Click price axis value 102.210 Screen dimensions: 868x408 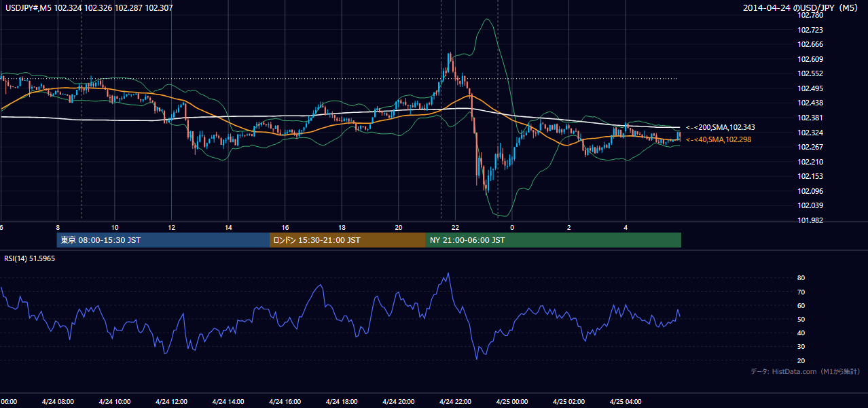point(810,162)
